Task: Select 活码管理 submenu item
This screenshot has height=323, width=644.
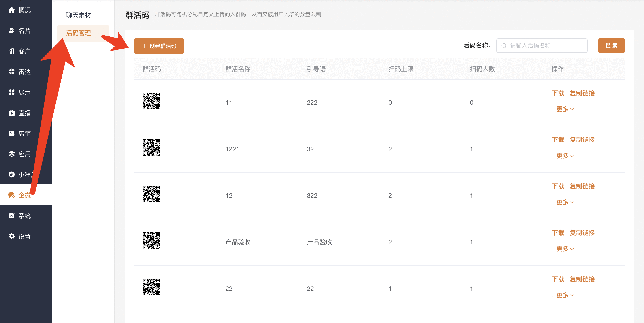Action: coord(79,33)
